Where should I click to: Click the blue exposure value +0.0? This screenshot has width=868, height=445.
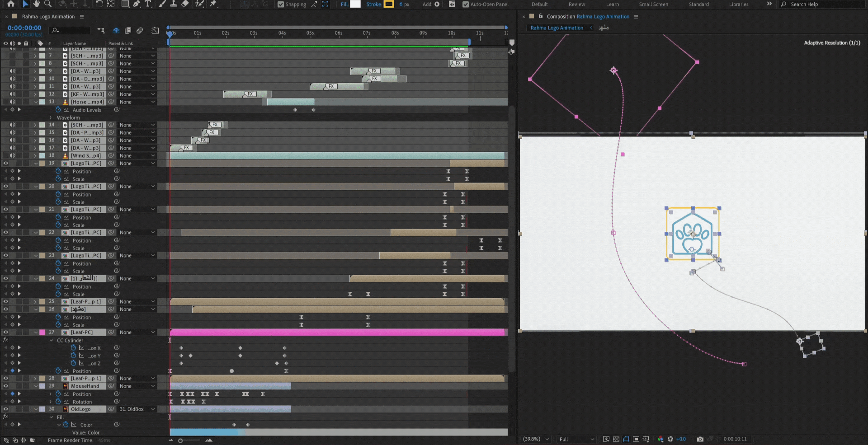[x=681, y=439]
